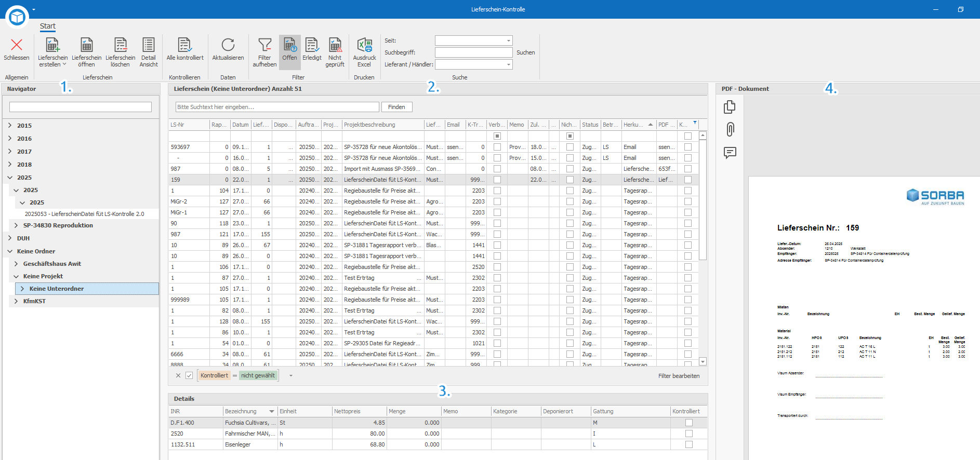
Task: Expand the KfmKST tree node
Action: 16,301
